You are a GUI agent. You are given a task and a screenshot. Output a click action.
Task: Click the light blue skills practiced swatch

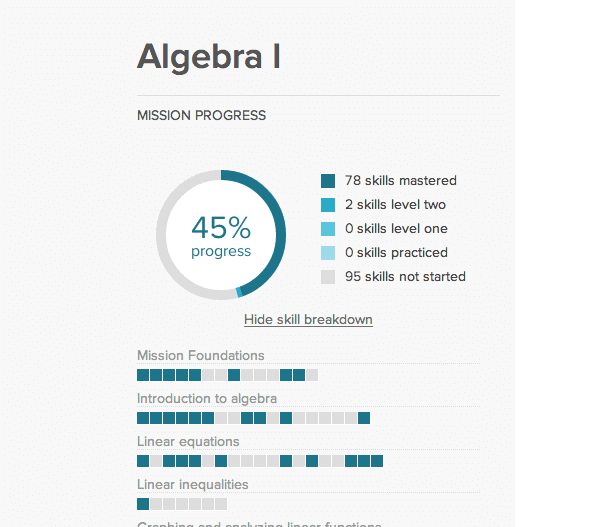tap(328, 253)
